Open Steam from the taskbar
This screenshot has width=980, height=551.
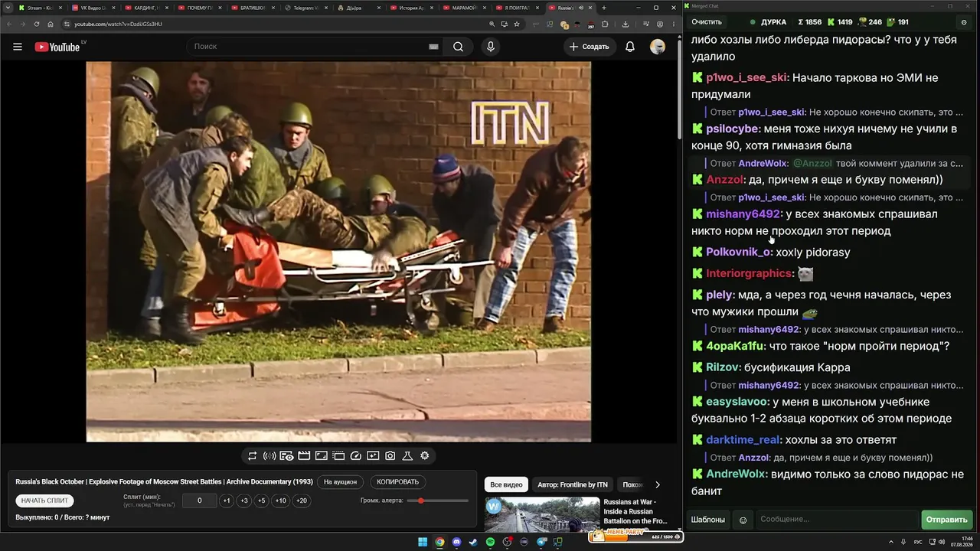pyautogui.click(x=472, y=543)
